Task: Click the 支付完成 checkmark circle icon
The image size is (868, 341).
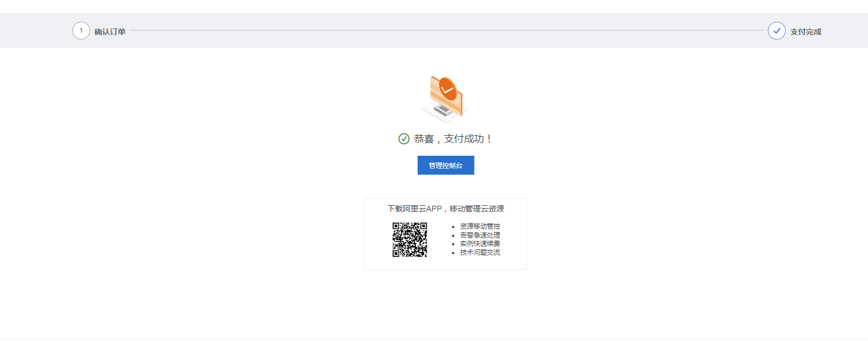Action: coord(777,31)
